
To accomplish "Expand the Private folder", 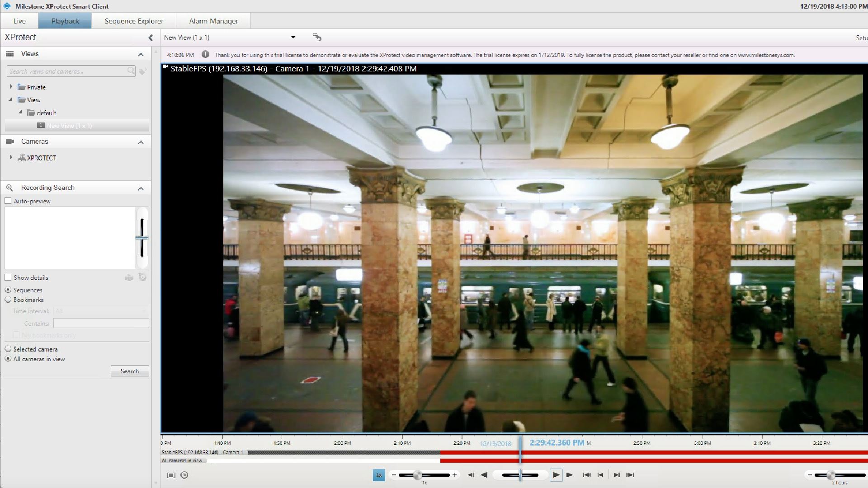I will [x=11, y=86].
